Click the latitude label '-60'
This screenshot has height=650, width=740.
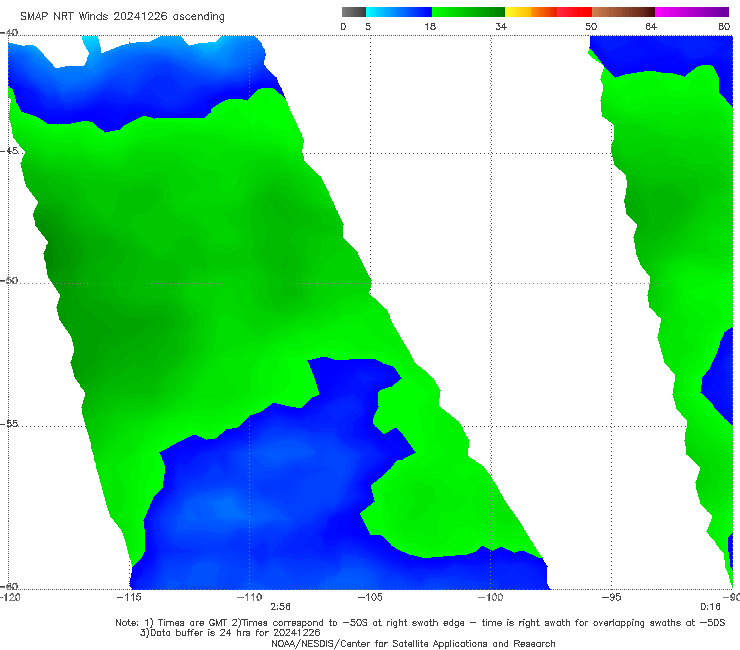(x=9, y=586)
